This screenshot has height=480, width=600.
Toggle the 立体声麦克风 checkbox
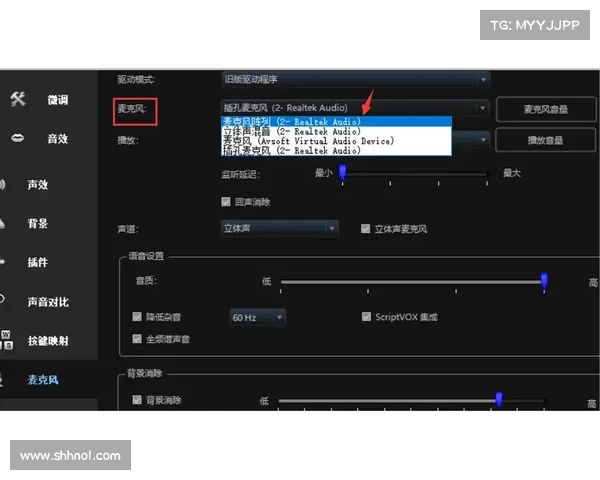365,229
